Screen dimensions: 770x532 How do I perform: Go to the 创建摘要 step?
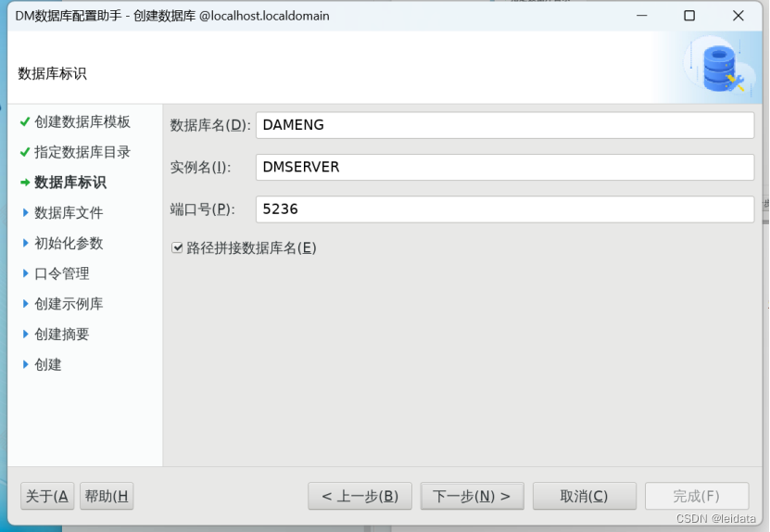point(62,335)
